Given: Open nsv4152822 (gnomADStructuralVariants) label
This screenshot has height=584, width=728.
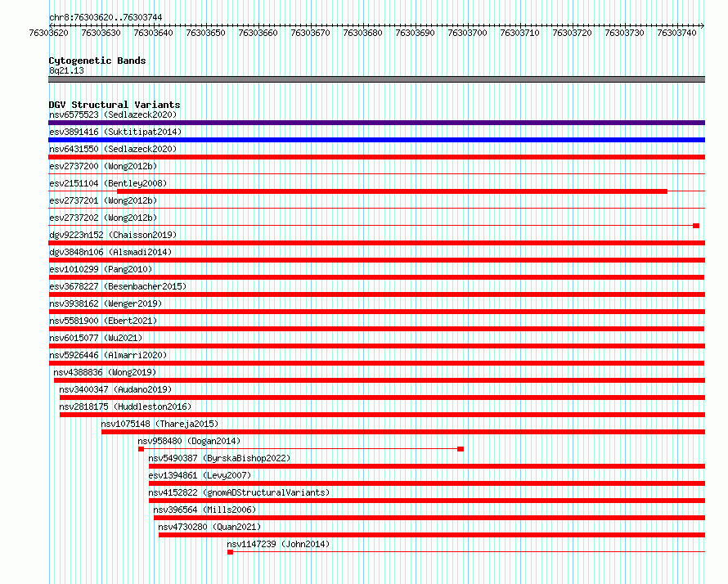Looking at the screenshot, I should click(x=239, y=492).
